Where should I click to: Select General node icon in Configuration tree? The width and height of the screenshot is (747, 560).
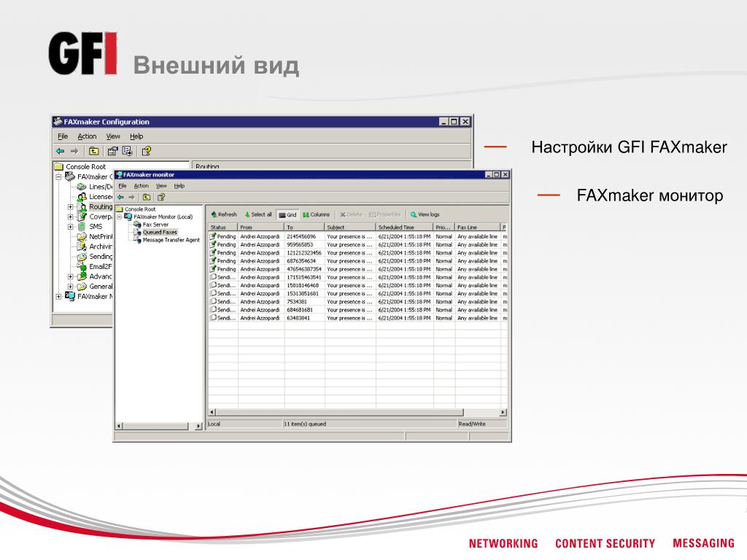[82, 286]
